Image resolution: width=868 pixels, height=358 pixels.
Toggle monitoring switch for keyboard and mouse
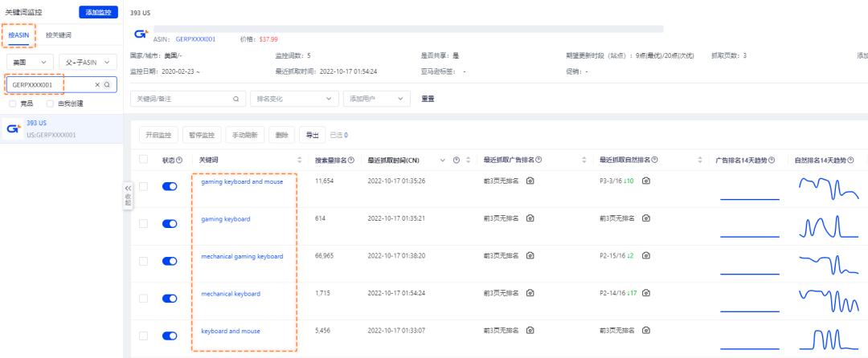pyautogui.click(x=170, y=336)
